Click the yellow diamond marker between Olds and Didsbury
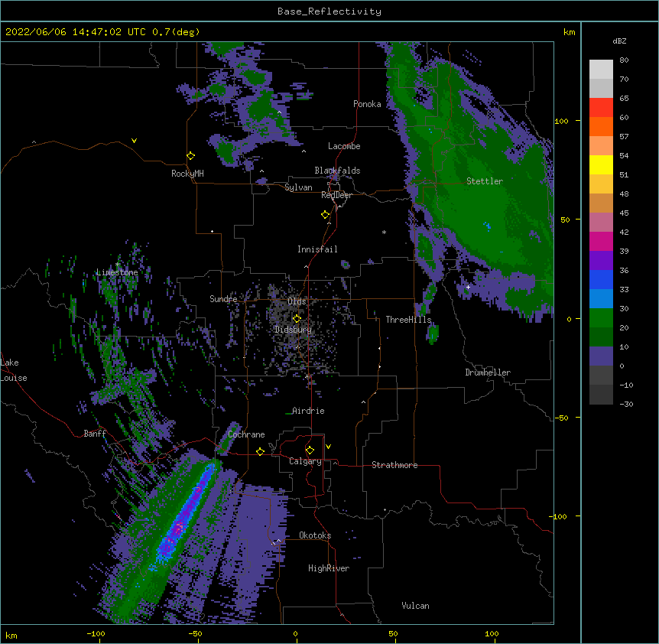Screen dimensions: 659x644 [x=297, y=319]
